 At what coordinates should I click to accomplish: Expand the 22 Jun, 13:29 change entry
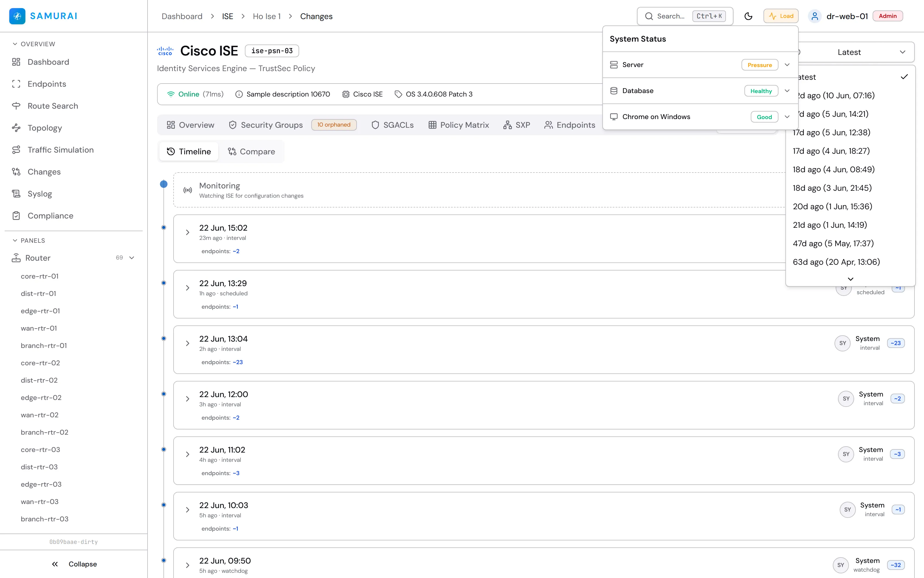click(187, 288)
